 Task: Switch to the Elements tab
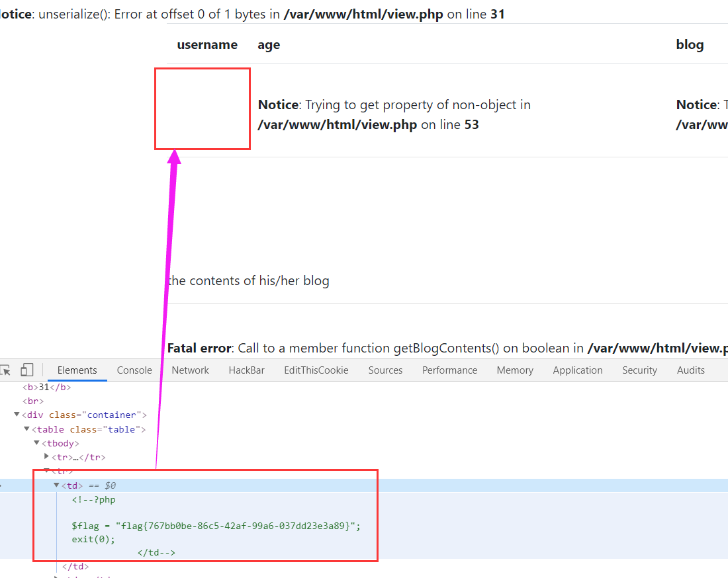coord(77,370)
